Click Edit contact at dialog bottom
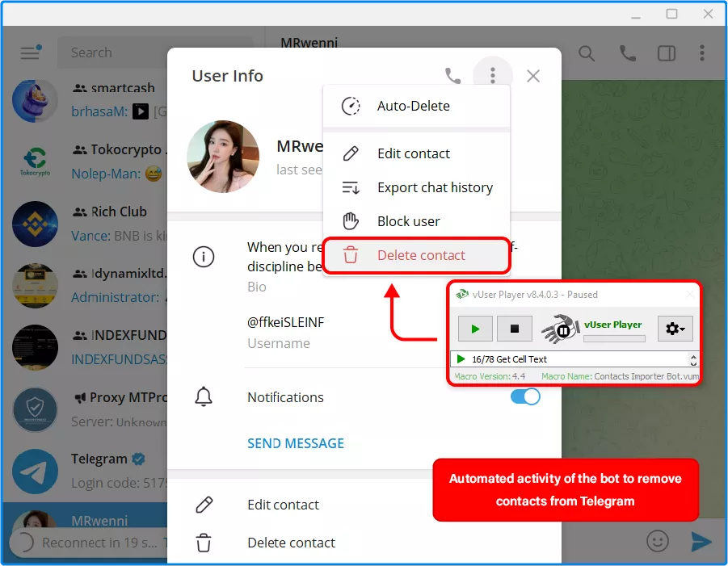This screenshot has height=566, width=728. pyautogui.click(x=284, y=505)
